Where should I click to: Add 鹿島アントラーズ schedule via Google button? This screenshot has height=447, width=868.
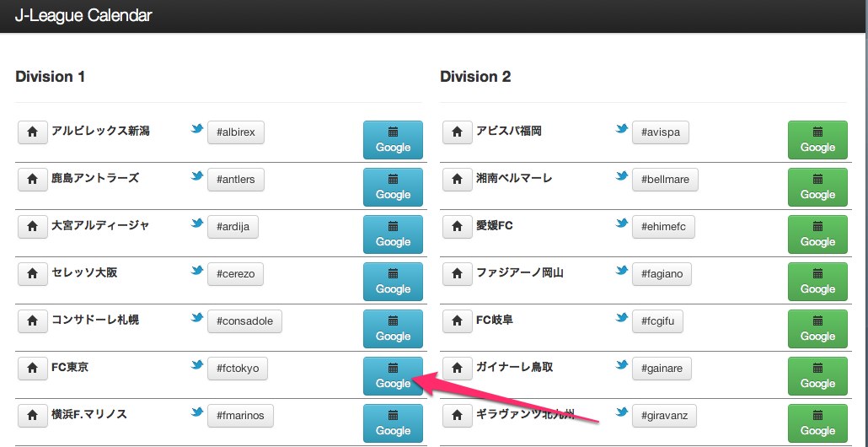click(393, 187)
